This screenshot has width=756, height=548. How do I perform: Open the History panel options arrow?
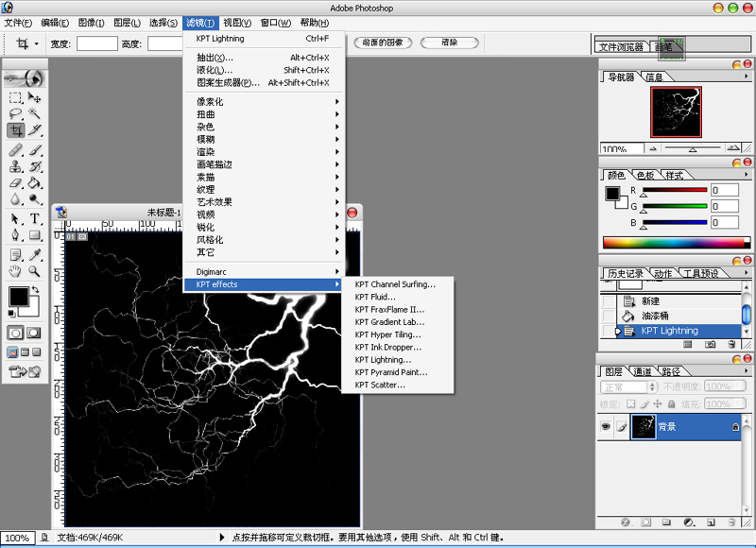click(x=746, y=273)
